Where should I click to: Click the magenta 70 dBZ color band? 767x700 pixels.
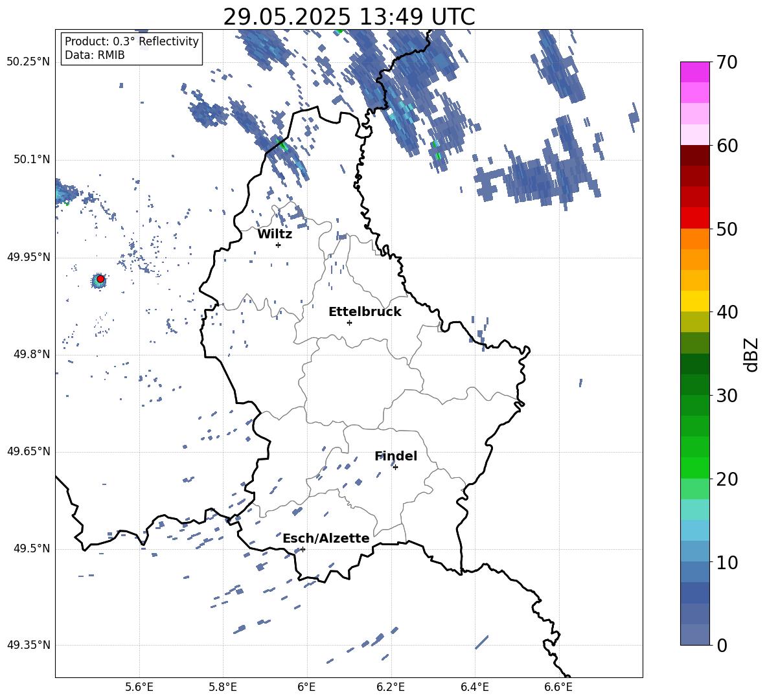[694, 72]
